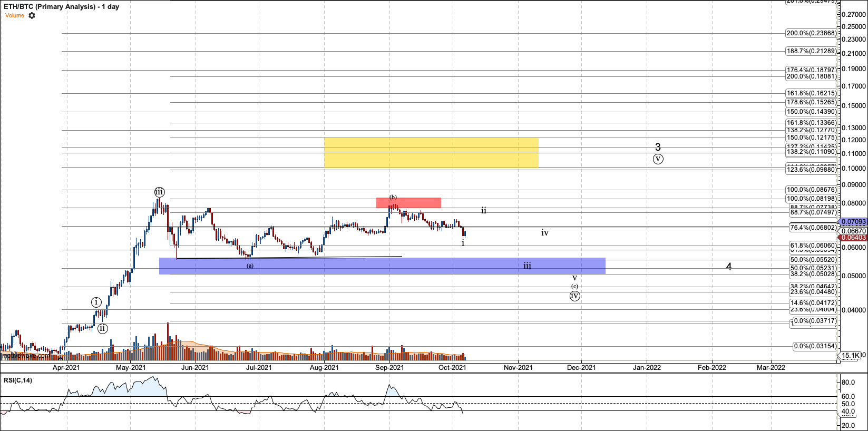Select the RSI(C,14) indicator label
The image size is (868, 431).
tap(18, 380)
